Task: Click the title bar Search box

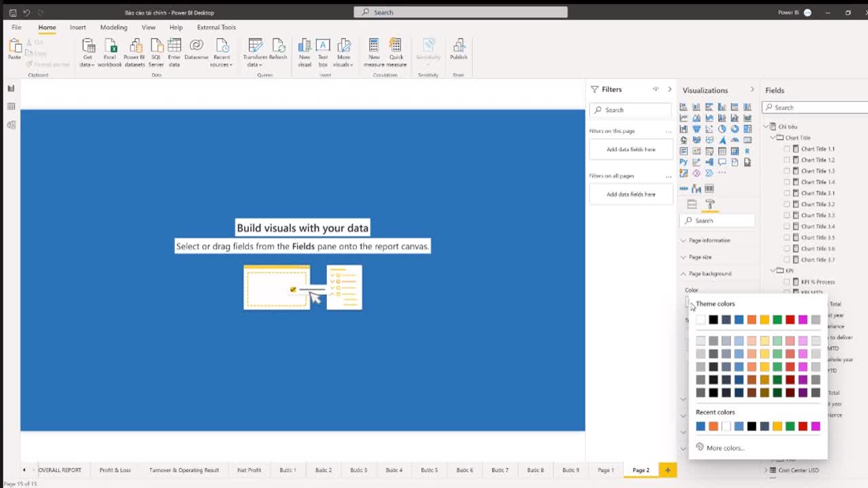Action: click(460, 12)
